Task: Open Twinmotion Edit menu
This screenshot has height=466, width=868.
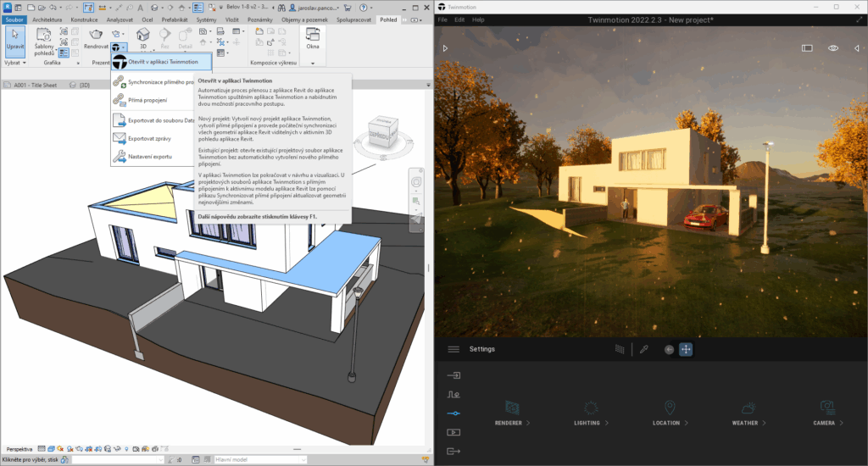Action: pos(459,19)
